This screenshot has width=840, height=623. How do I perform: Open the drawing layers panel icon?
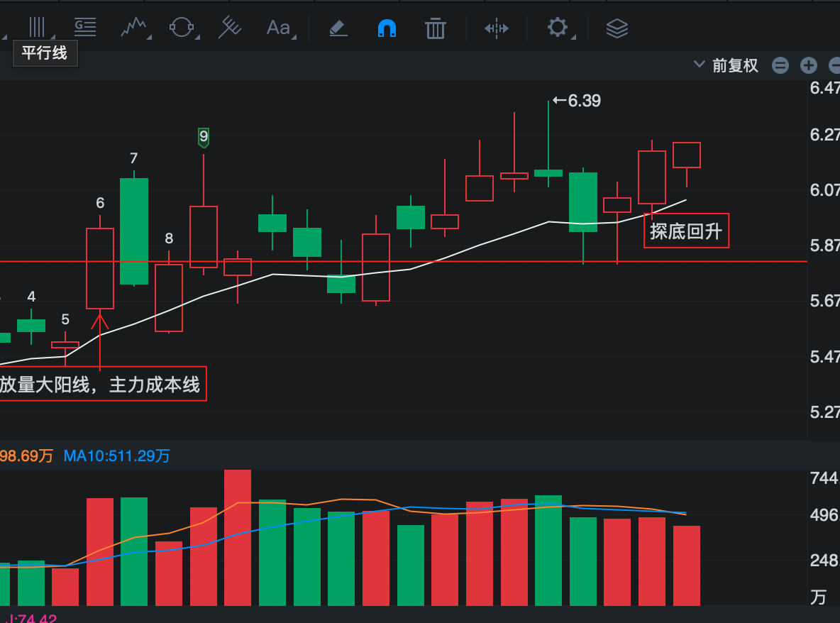(617, 28)
